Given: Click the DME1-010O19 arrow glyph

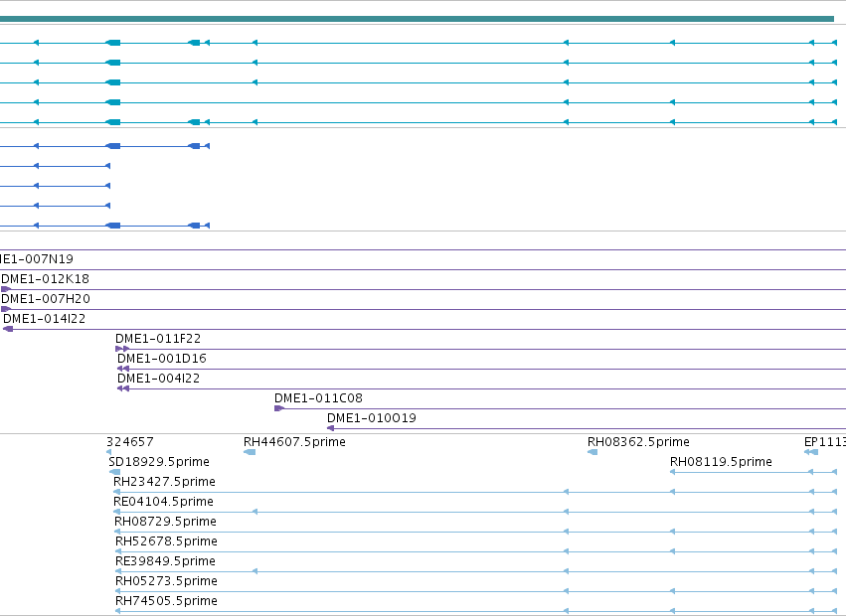Looking at the screenshot, I should click(331, 428).
